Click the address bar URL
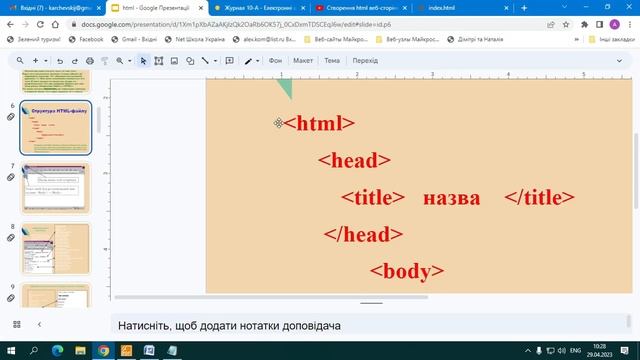The height and width of the screenshot is (360, 640). (x=236, y=24)
